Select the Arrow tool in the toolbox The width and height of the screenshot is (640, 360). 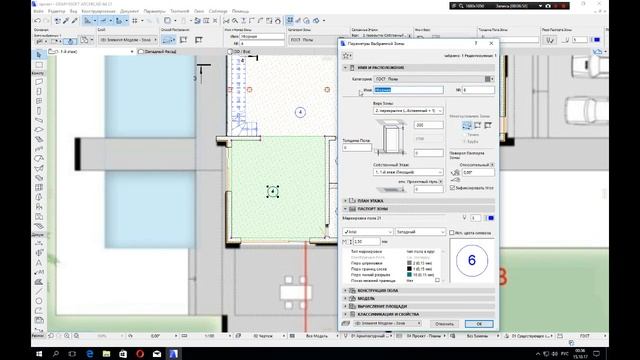click(39, 55)
